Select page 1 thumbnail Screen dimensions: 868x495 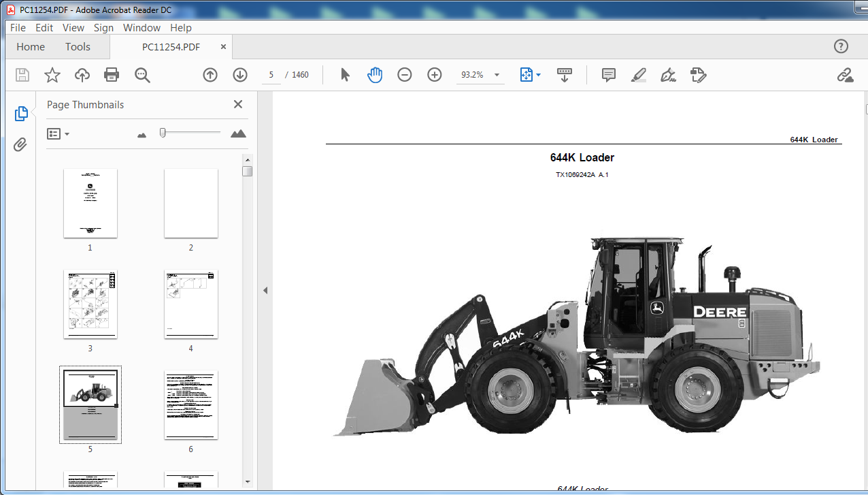point(90,204)
